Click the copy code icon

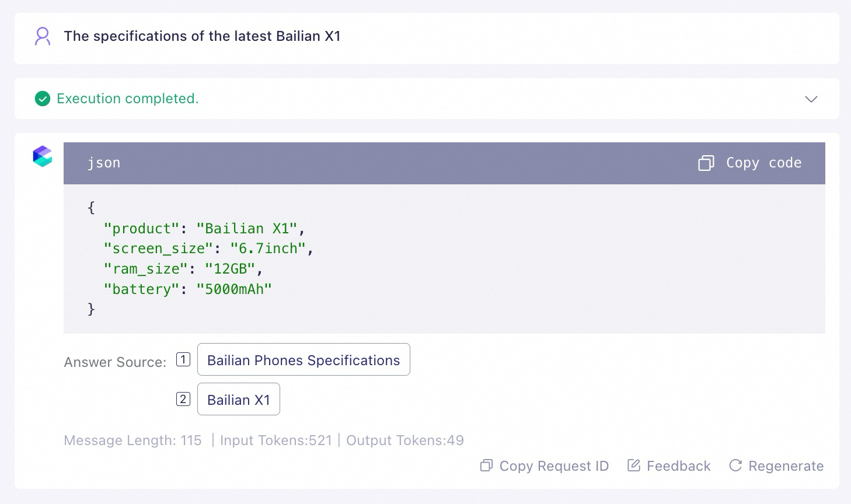pos(706,163)
